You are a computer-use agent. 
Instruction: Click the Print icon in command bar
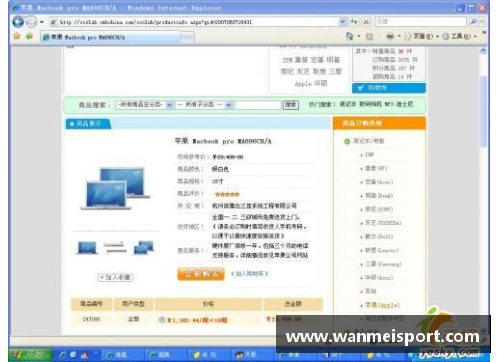point(390,36)
